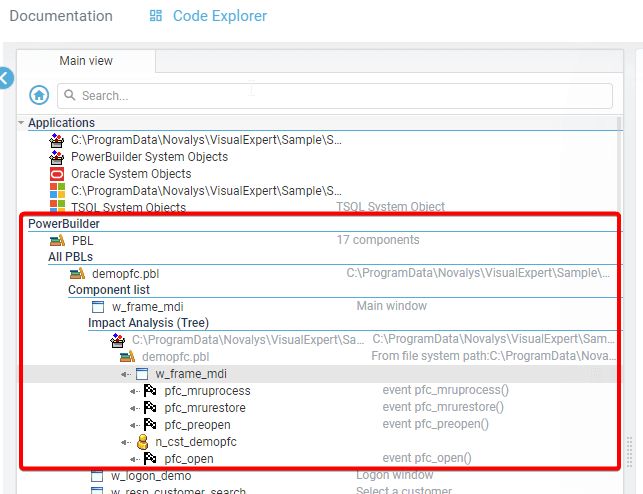This screenshot has height=494, width=643.
Task: Select the pfc_open event
Action: (x=189, y=459)
